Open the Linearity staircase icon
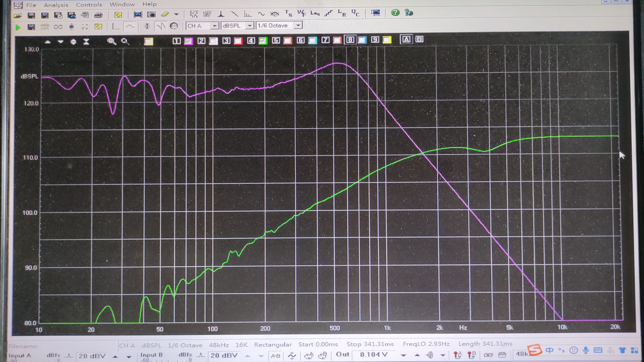The width and height of the screenshot is (644, 362). (329, 13)
